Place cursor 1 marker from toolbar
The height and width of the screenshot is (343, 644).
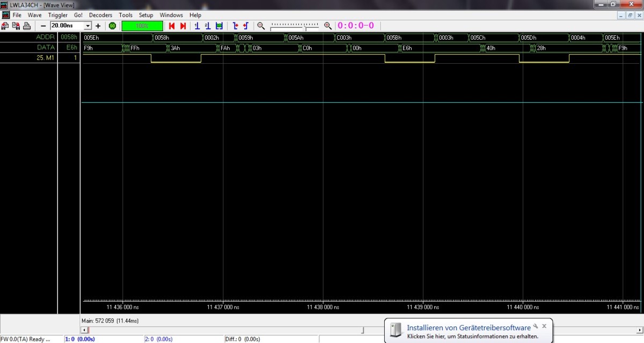point(197,26)
